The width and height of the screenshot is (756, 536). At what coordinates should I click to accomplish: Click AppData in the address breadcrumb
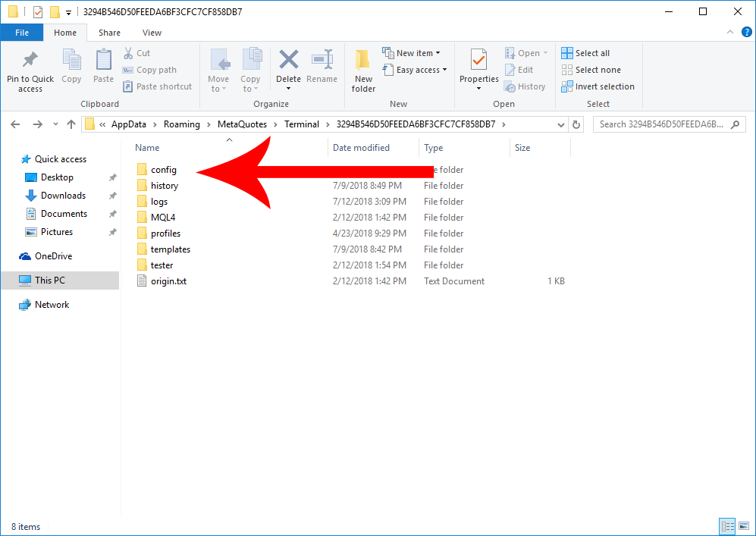point(129,124)
